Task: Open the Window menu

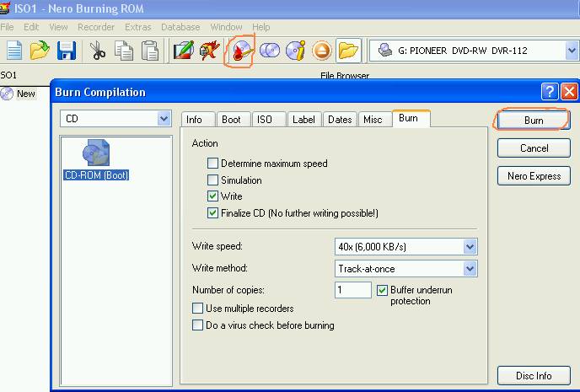Action: click(226, 27)
